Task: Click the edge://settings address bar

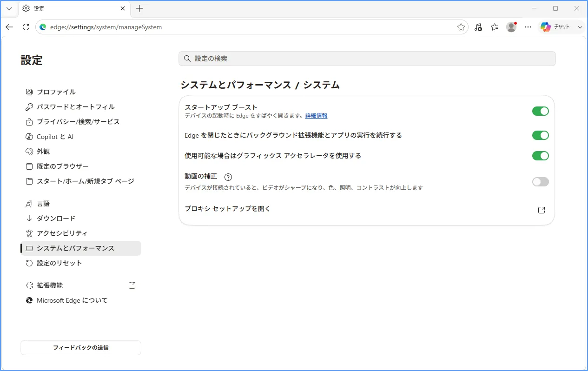Action: click(251, 27)
